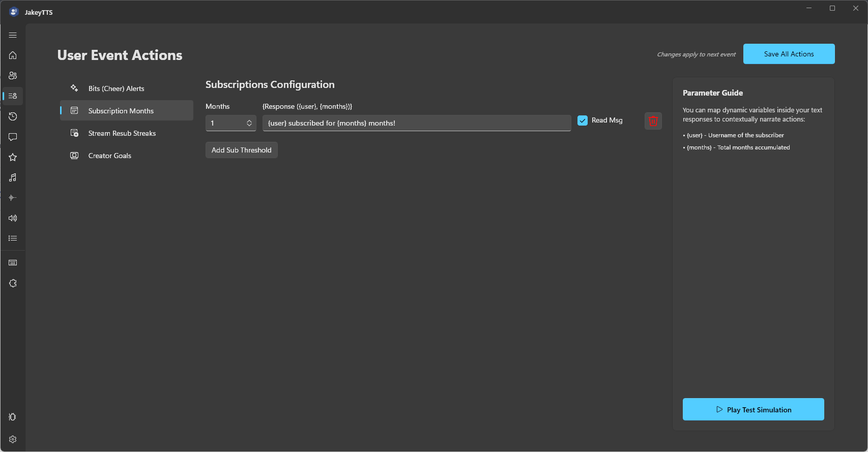
Task: Minimize the JakeyTTS window
Action: [809, 8]
